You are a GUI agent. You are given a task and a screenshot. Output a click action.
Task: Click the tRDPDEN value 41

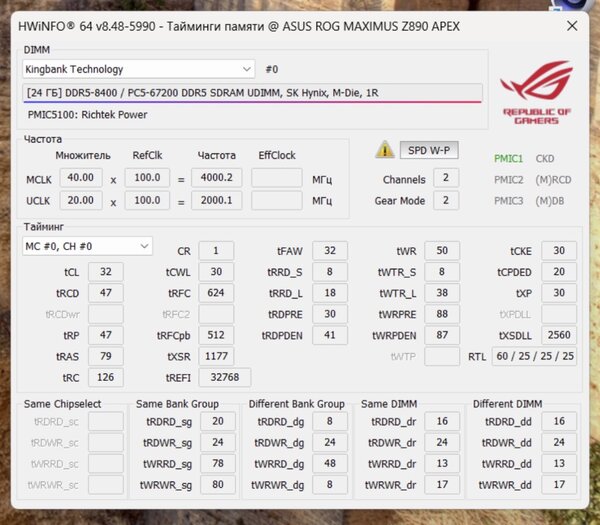point(330,335)
